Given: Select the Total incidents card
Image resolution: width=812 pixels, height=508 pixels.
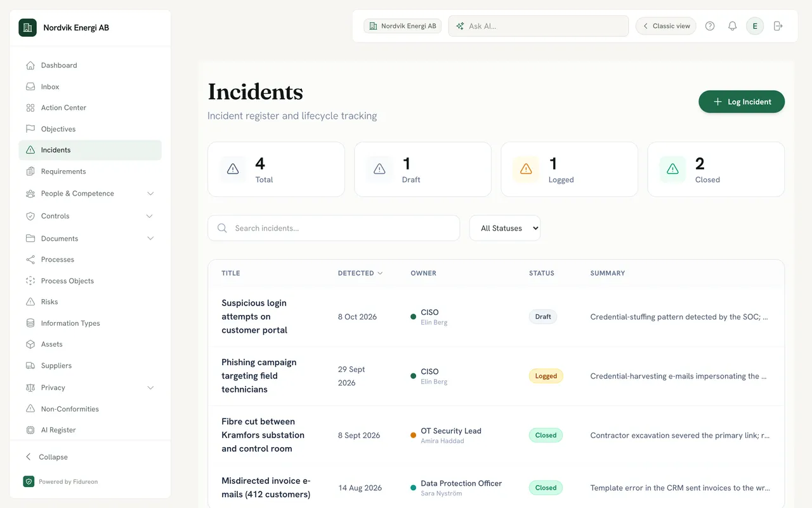Looking at the screenshot, I should pyautogui.click(x=276, y=169).
